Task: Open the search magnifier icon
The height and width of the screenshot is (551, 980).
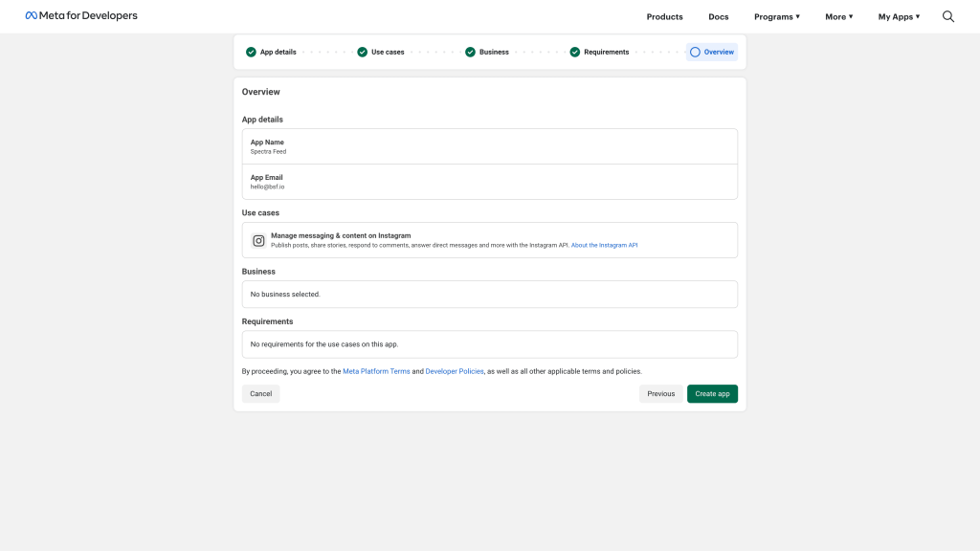Action: (948, 17)
